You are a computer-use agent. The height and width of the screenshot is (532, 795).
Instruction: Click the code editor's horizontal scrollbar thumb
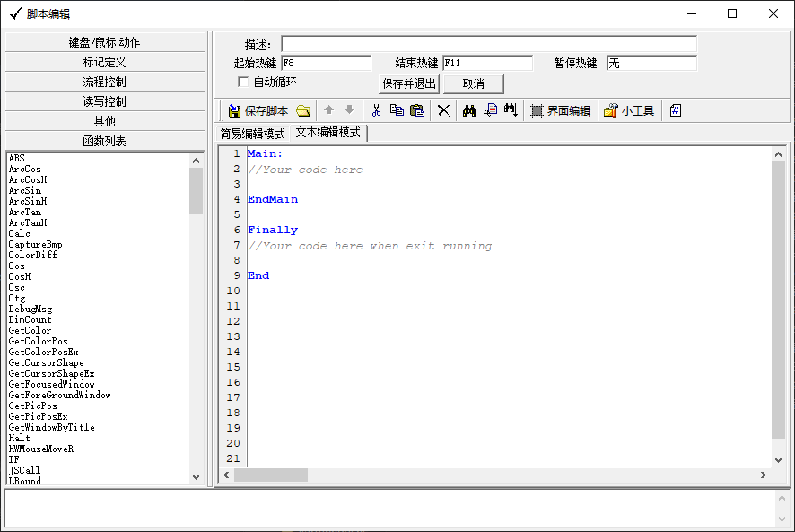click(x=271, y=475)
